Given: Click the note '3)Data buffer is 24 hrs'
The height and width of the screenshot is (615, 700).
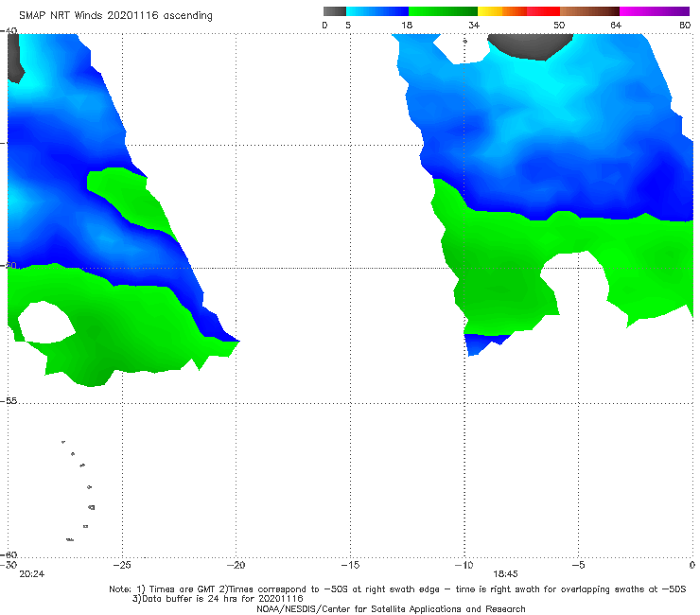Looking at the screenshot, I should [218, 599].
